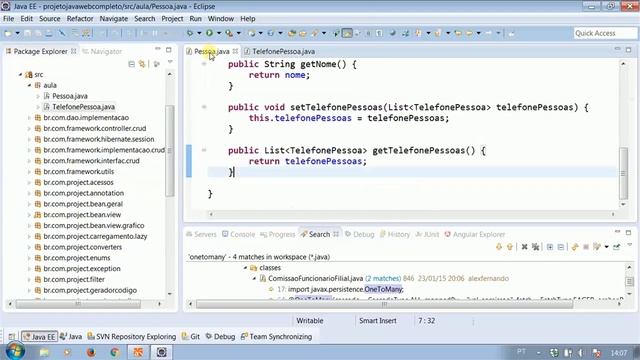Screen dimensions: 640x360
Task: Click the Save All toolbar icon
Action: (x=38, y=33)
